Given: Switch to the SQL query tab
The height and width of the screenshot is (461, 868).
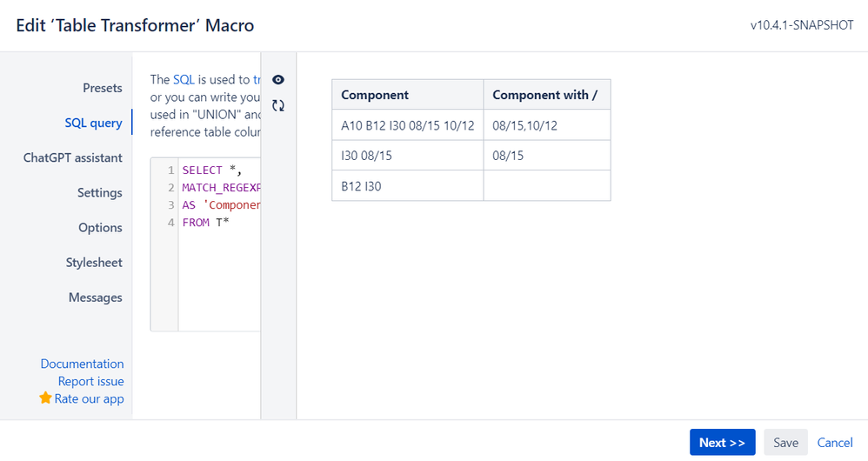Looking at the screenshot, I should pyautogui.click(x=93, y=123).
